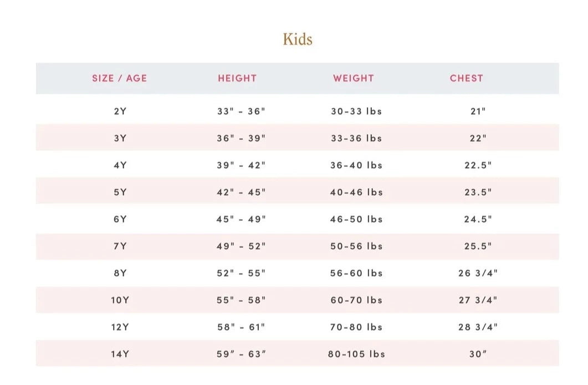Screen dimensions: 588x385
Task: Click the 4Y size row label
Action: point(120,165)
